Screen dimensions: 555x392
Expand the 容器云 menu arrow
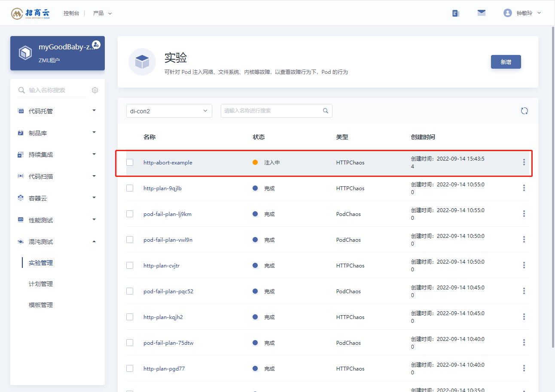[x=94, y=198]
